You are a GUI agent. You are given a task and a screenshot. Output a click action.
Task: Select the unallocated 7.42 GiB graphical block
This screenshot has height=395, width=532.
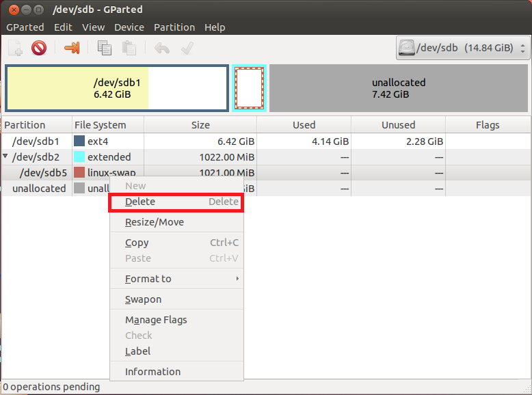pyautogui.click(x=399, y=88)
